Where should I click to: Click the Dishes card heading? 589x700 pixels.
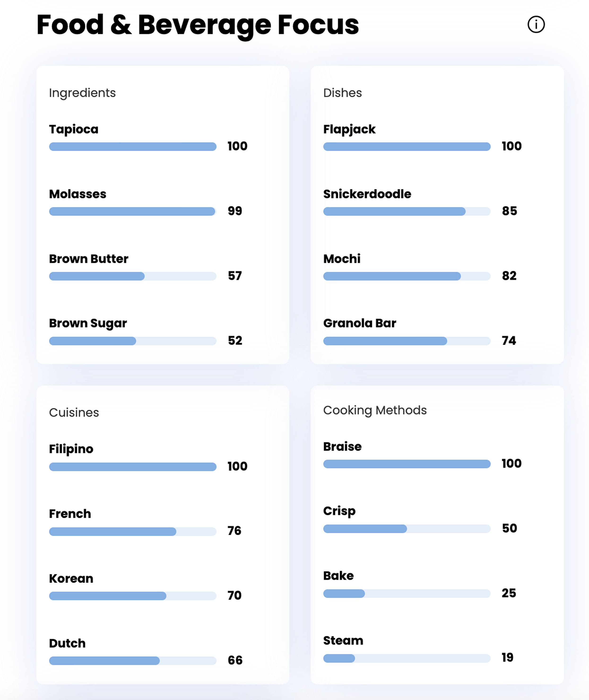[x=342, y=93]
